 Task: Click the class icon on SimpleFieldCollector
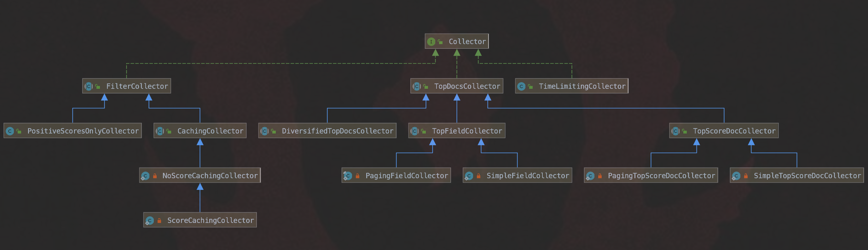[469, 176]
